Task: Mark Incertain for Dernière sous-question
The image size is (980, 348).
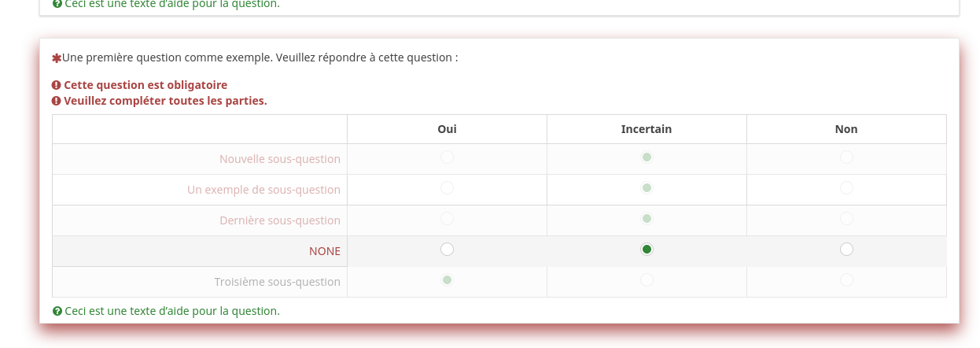Action: pyautogui.click(x=647, y=219)
